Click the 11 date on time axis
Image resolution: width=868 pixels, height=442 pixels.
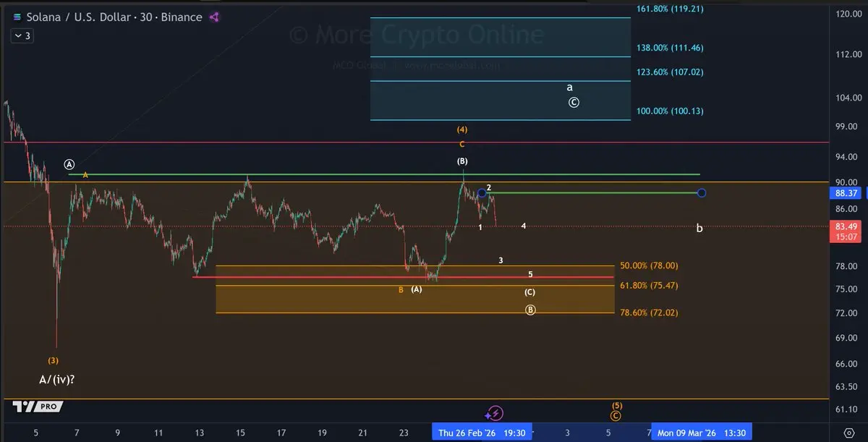click(158, 433)
